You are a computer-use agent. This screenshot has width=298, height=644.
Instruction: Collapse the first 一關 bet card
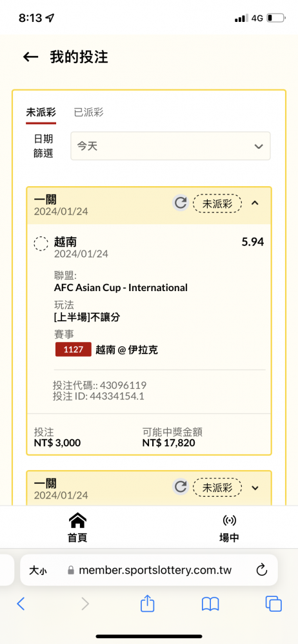click(255, 203)
